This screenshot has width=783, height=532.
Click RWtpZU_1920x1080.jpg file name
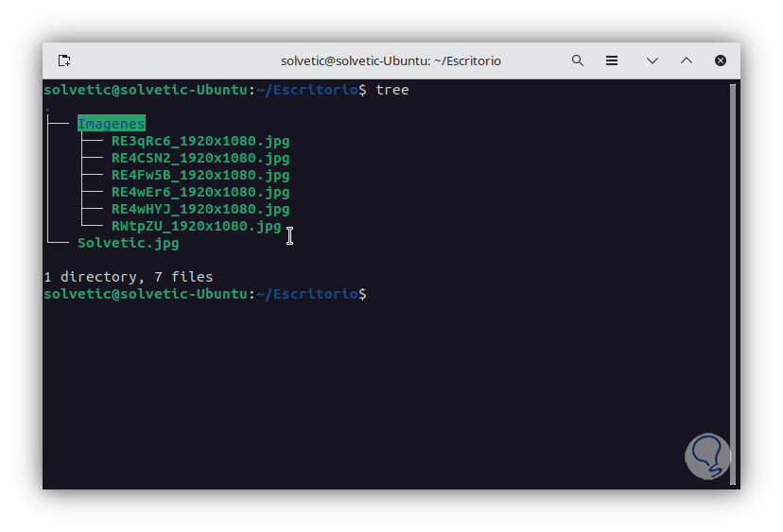click(197, 226)
